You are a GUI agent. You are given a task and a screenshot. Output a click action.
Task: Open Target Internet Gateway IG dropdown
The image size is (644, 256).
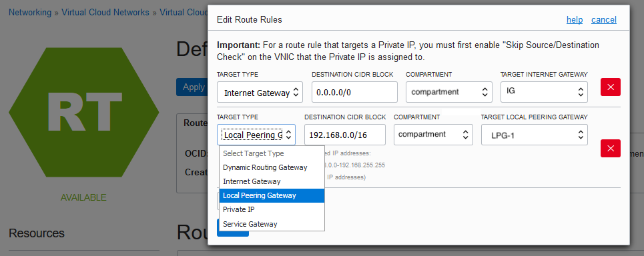pos(544,92)
